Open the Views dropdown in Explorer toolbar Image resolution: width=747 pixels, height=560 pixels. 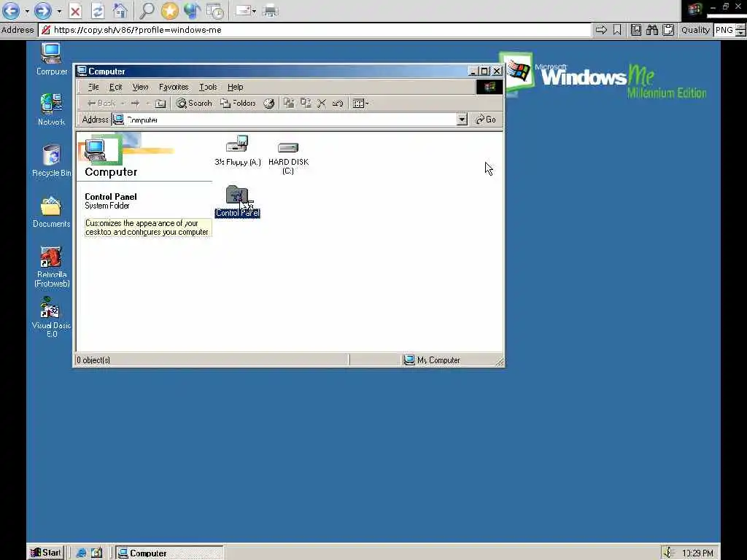coord(360,104)
